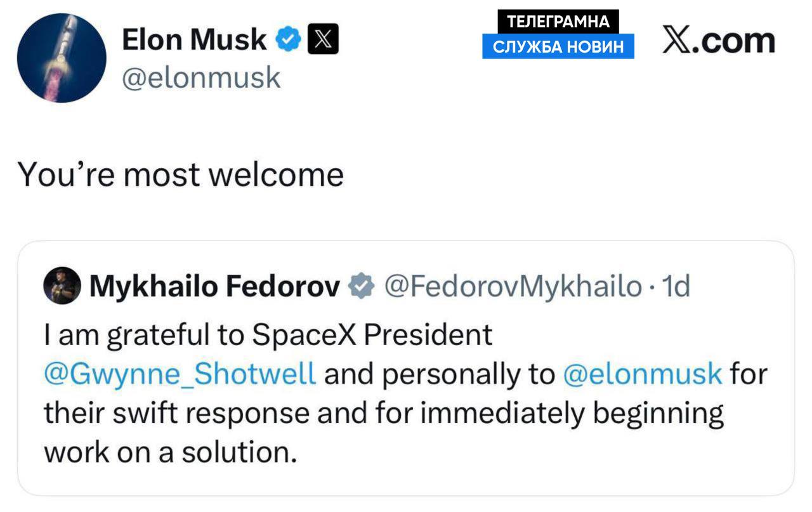Click the "I am grateful to SpaceX President" line
The width and height of the screenshot is (812, 512).
click(268, 335)
